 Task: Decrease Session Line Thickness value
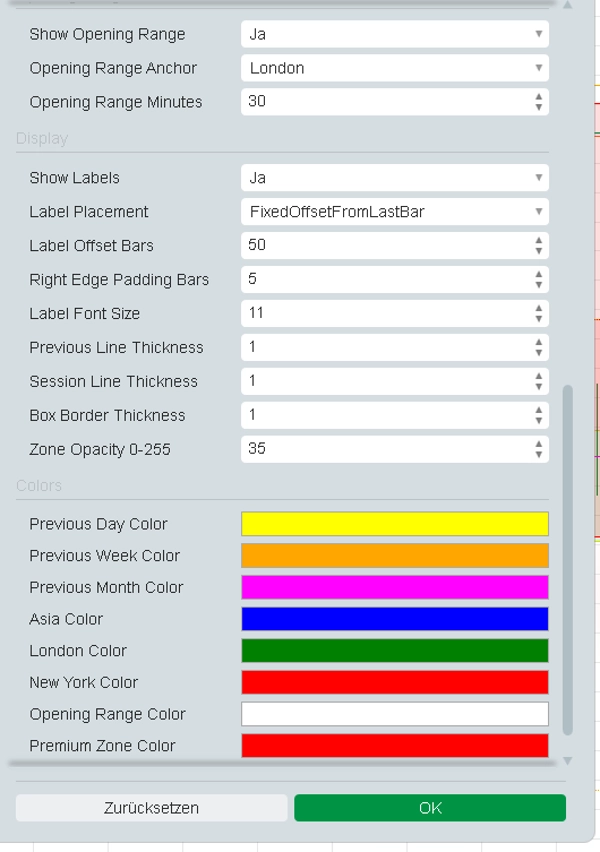click(x=539, y=386)
